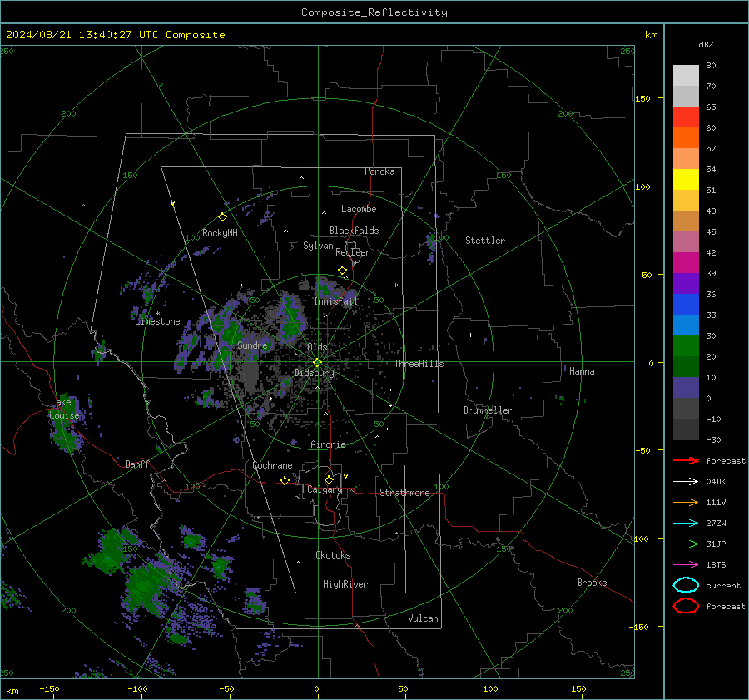Image resolution: width=749 pixels, height=700 pixels.
Task: Click the yellow diamond marker below RedDeer
Action: tap(342, 271)
